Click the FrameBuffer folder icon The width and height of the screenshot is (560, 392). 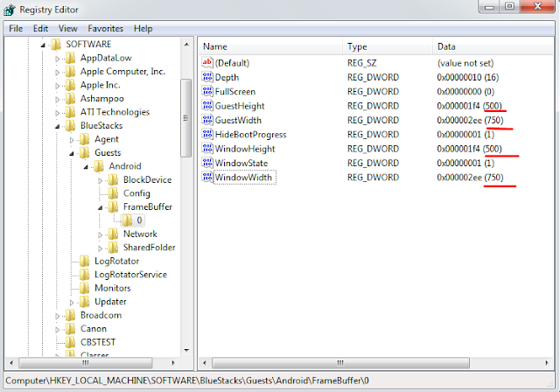(x=113, y=207)
